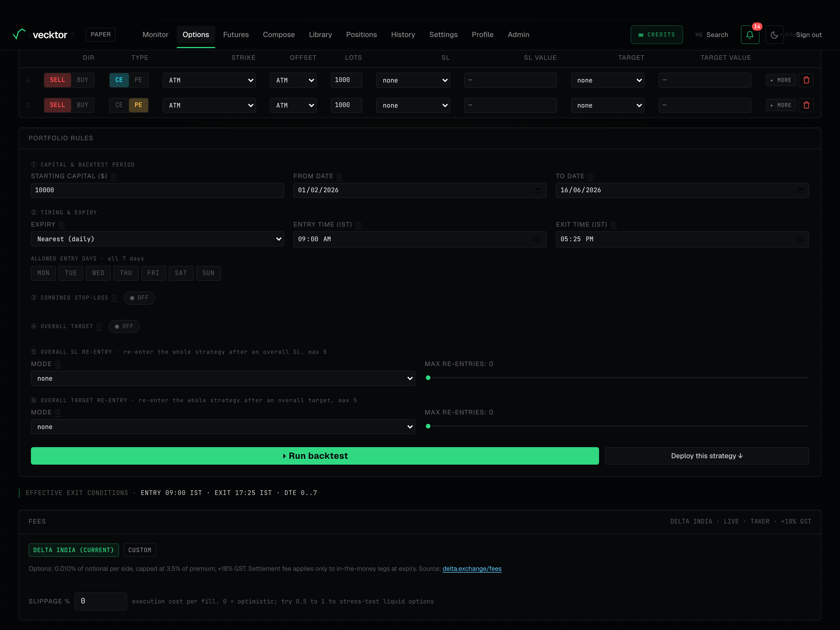Show info tooltip for Expiry

[62, 224]
